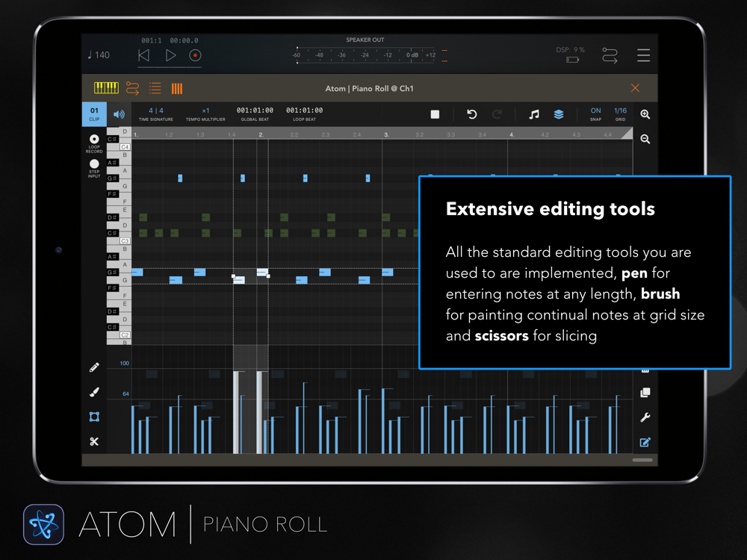This screenshot has width=747, height=560.
Task: Click the horizontal scrollbar handle at bottom
Action: coord(642,460)
